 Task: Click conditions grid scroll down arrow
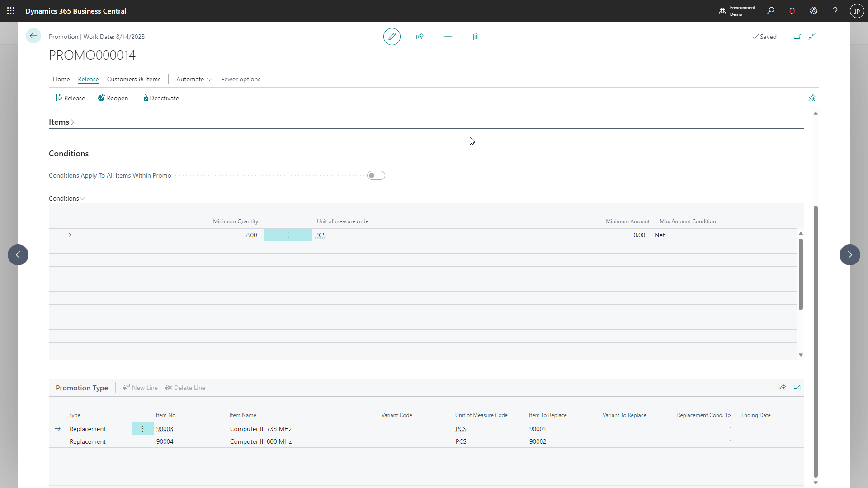[801, 355]
